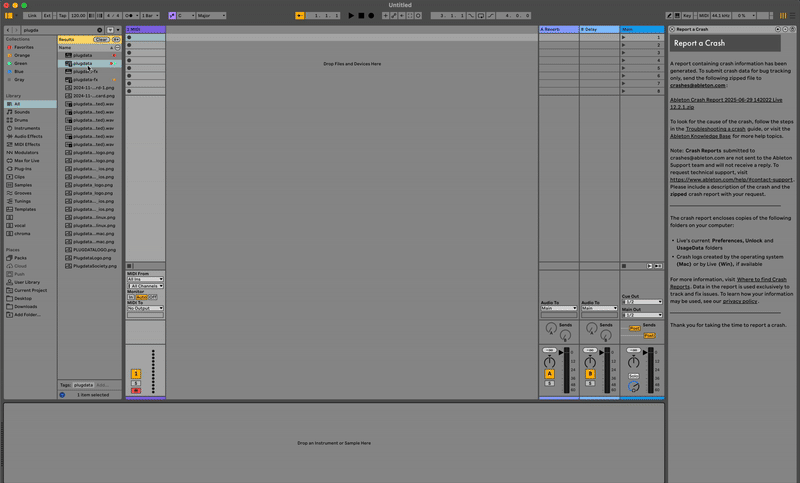800x483 pixels.
Task: Click the capture MIDI icon
Action: click(x=410, y=16)
